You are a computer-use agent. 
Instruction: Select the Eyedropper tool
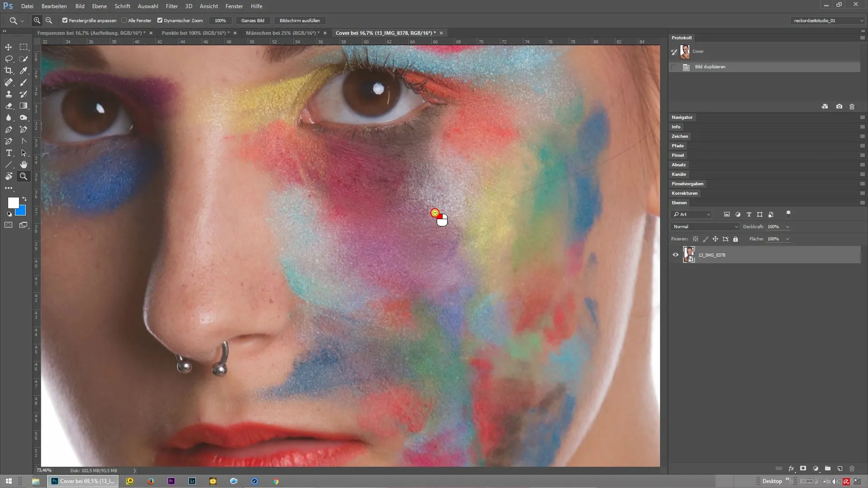24,70
